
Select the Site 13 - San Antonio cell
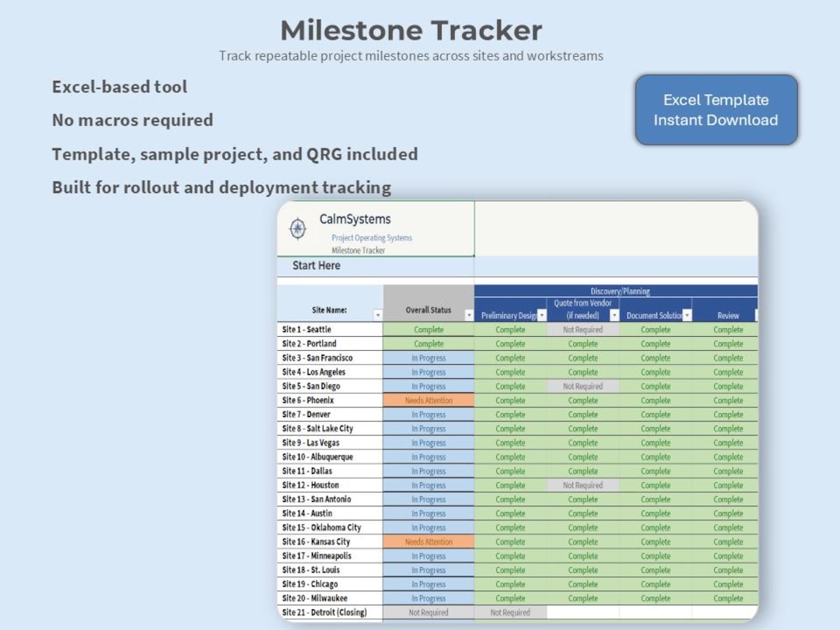click(330, 499)
